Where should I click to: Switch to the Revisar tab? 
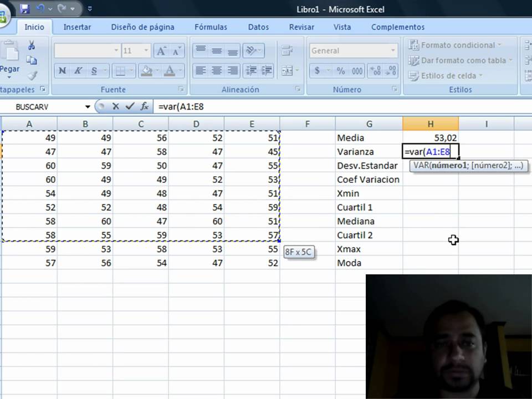tap(301, 27)
